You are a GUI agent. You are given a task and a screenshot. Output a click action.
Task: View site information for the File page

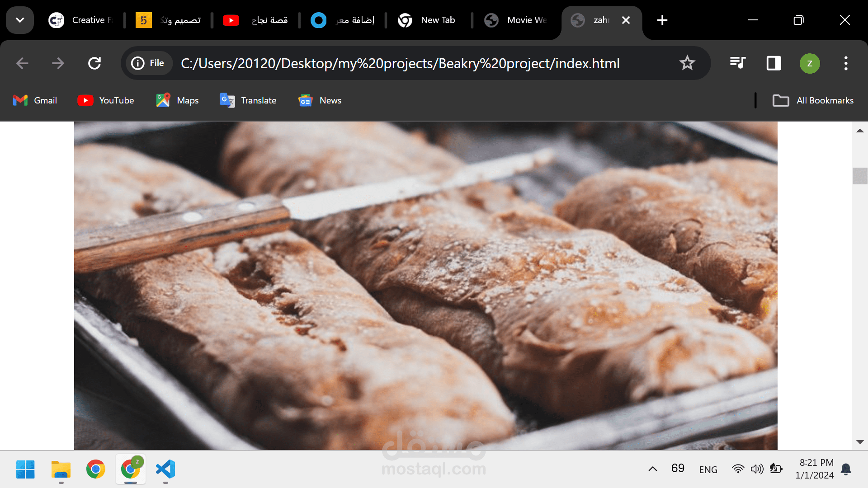pos(148,63)
